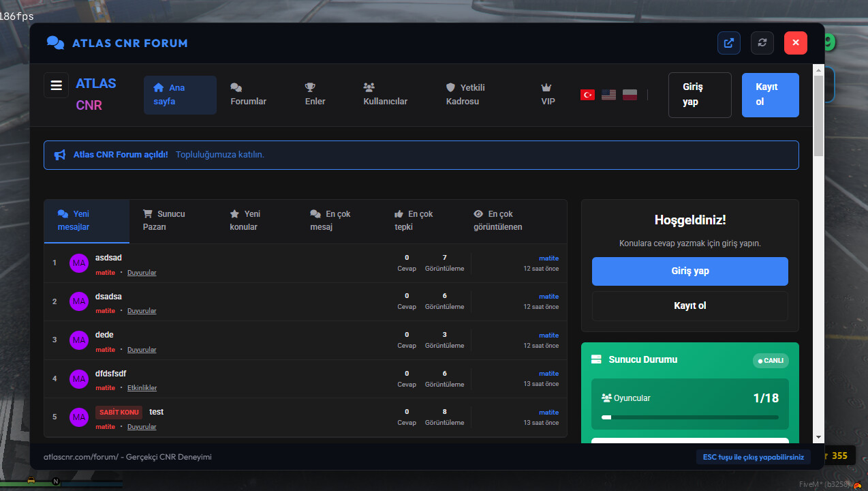This screenshot has width=868, height=491.
Task: Open the Yetkili Kadrosu menu item
Action: 465,95
